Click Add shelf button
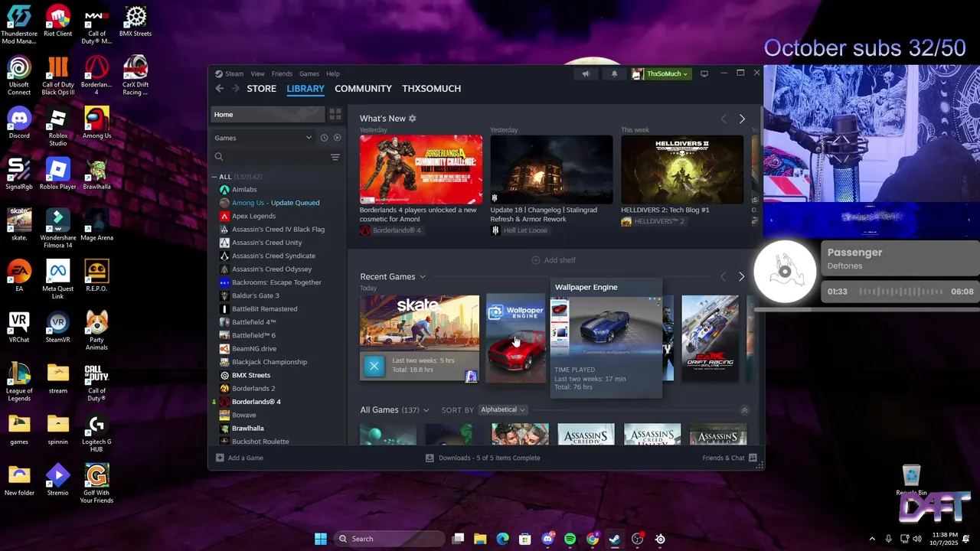 [x=553, y=260]
